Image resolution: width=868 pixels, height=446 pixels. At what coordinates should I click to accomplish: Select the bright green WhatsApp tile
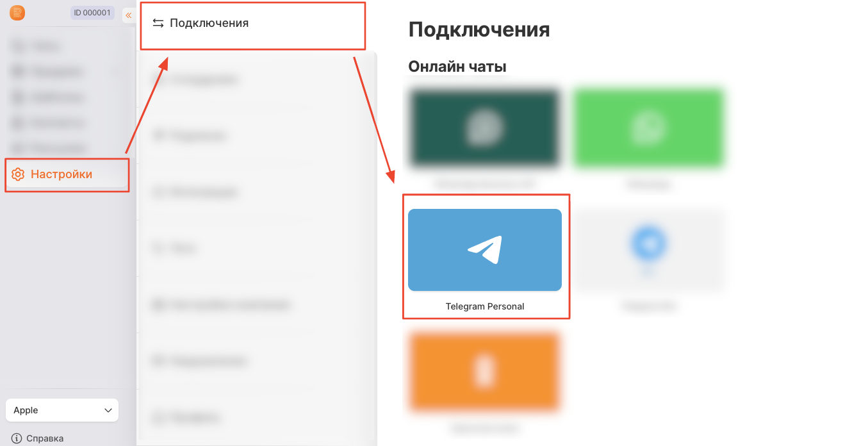point(649,128)
